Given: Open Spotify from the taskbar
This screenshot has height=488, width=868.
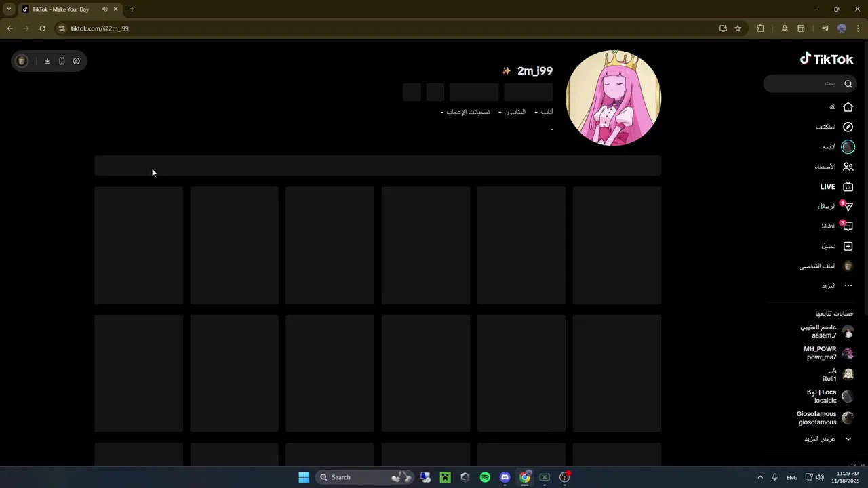Looking at the screenshot, I should point(485,477).
